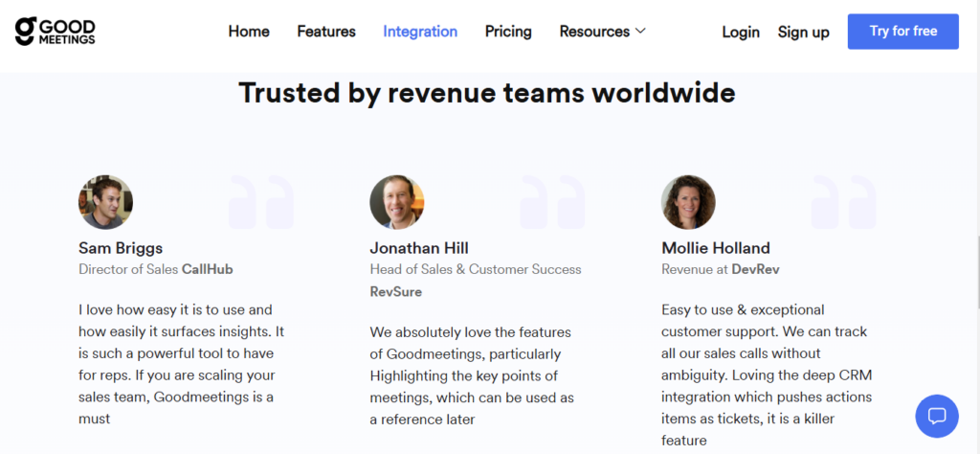
Task: Click the Login link
Action: click(740, 32)
